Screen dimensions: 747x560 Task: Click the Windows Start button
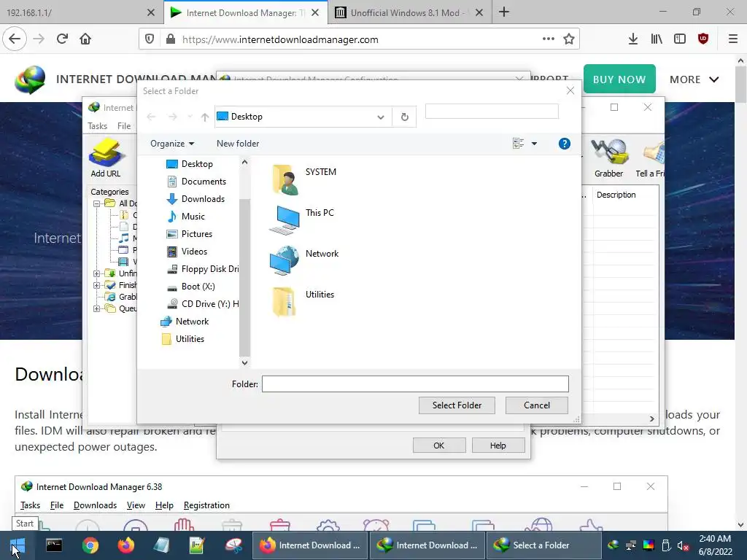(x=18, y=545)
